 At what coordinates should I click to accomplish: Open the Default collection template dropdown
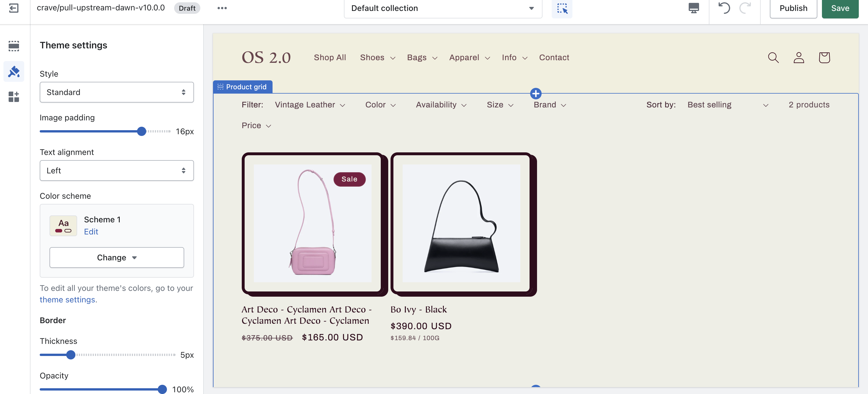click(442, 8)
